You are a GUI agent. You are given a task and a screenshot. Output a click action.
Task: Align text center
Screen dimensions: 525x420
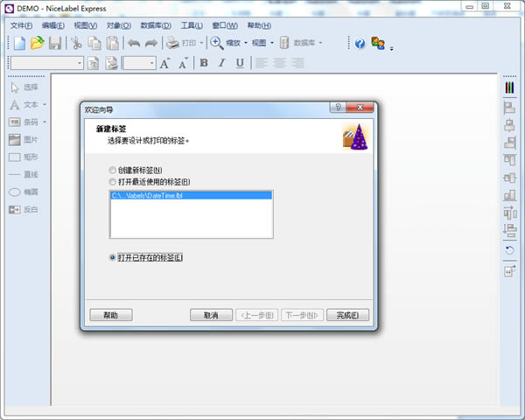(x=279, y=63)
